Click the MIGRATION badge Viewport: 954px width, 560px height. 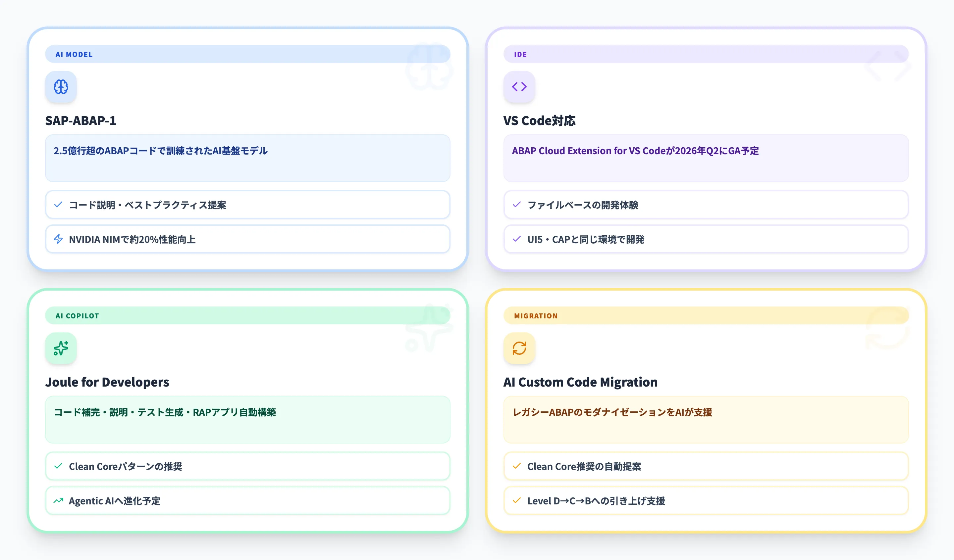pos(535,315)
